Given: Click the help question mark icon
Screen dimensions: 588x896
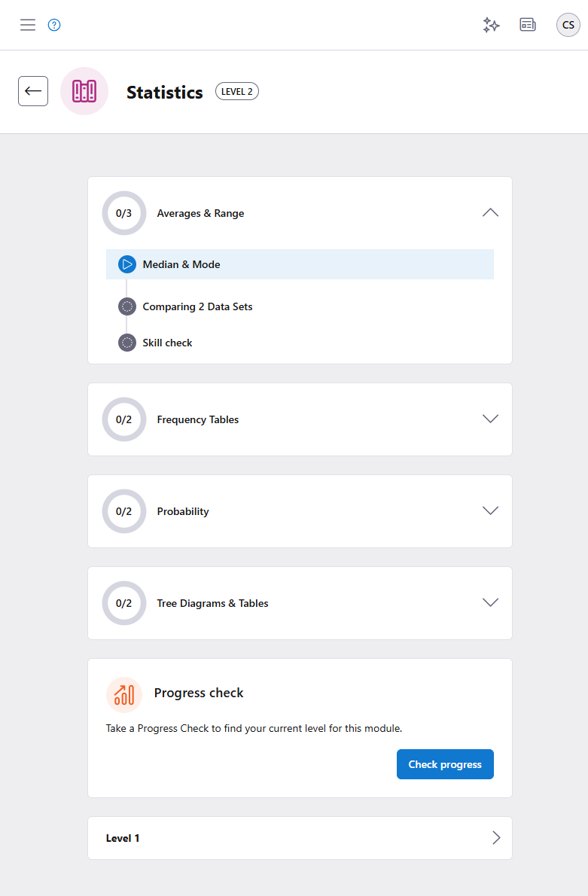Looking at the screenshot, I should coord(54,25).
